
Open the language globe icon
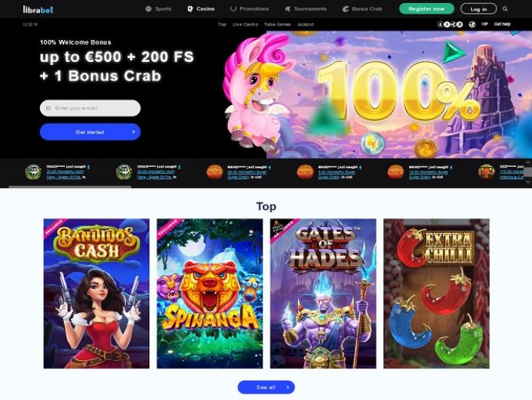coord(472,24)
